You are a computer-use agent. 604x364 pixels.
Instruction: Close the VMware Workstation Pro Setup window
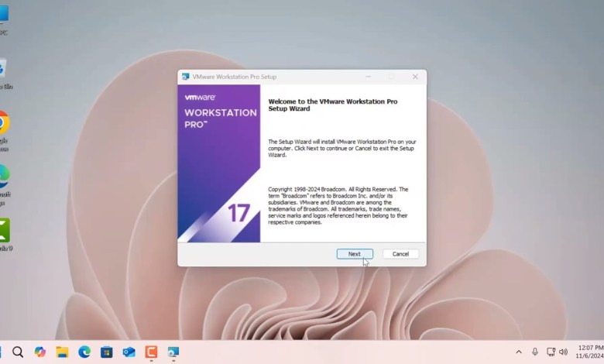(x=415, y=77)
